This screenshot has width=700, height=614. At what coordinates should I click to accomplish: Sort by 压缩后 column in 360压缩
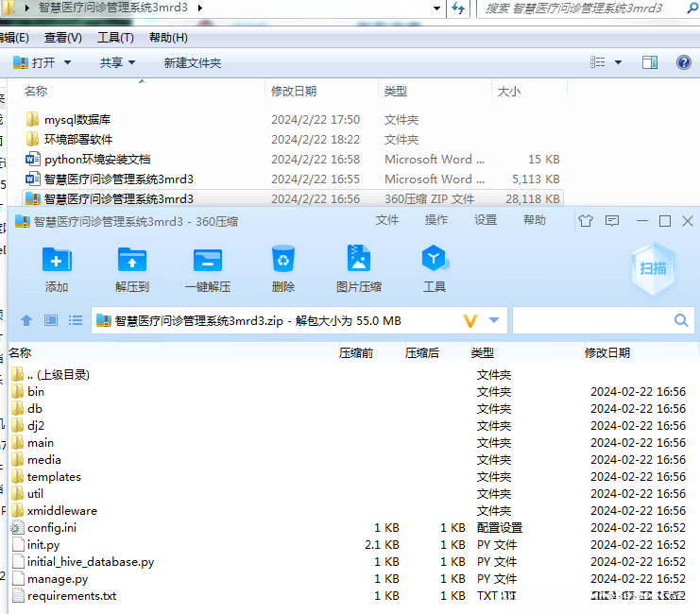pos(422,352)
